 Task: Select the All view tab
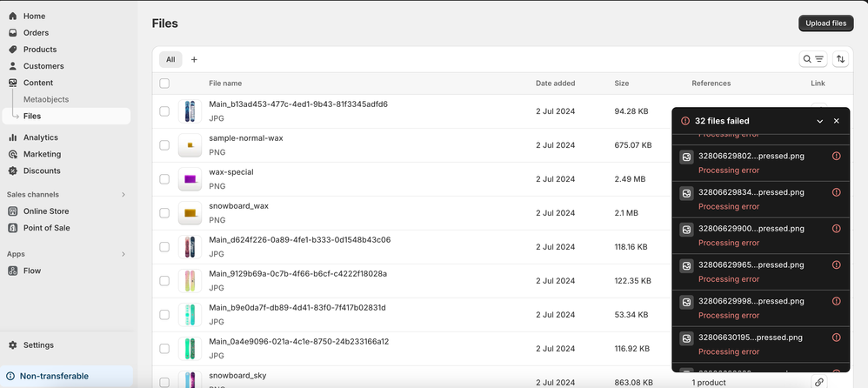(x=170, y=59)
